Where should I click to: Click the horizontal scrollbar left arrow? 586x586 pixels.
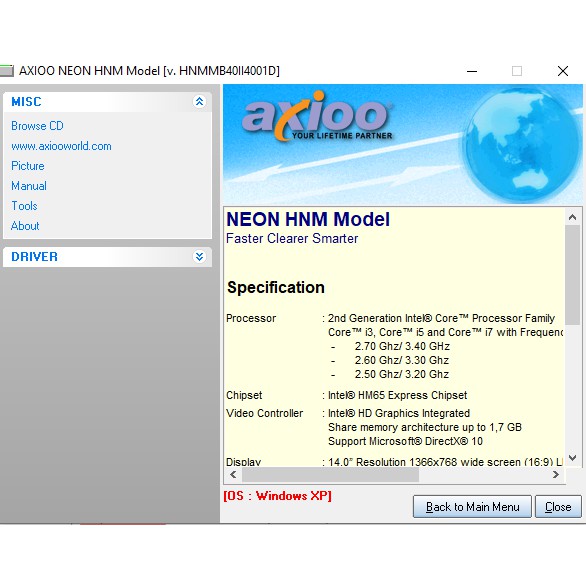(234, 475)
